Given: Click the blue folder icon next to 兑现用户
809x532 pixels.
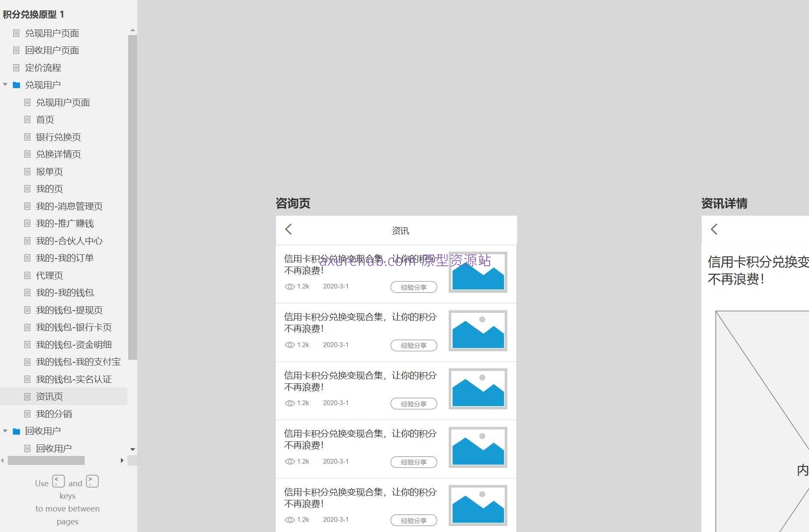Looking at the screenshot, I should click(17, 85).
